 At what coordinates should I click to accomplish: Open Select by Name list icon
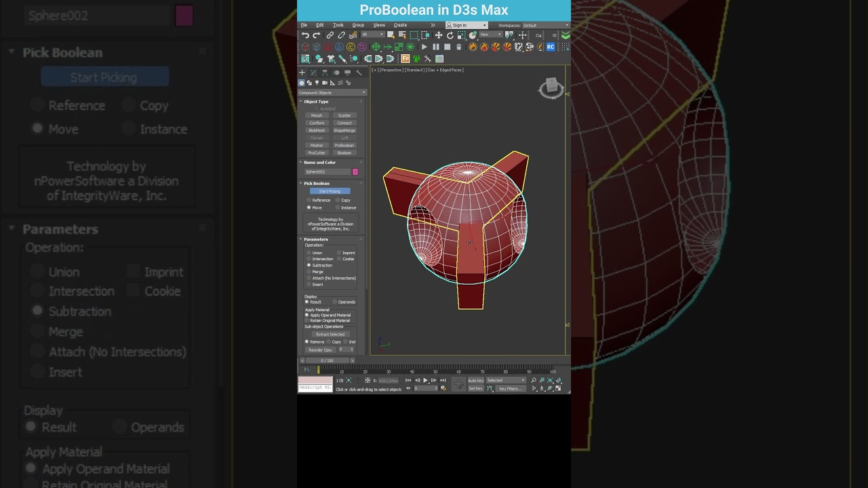[402, 35]
